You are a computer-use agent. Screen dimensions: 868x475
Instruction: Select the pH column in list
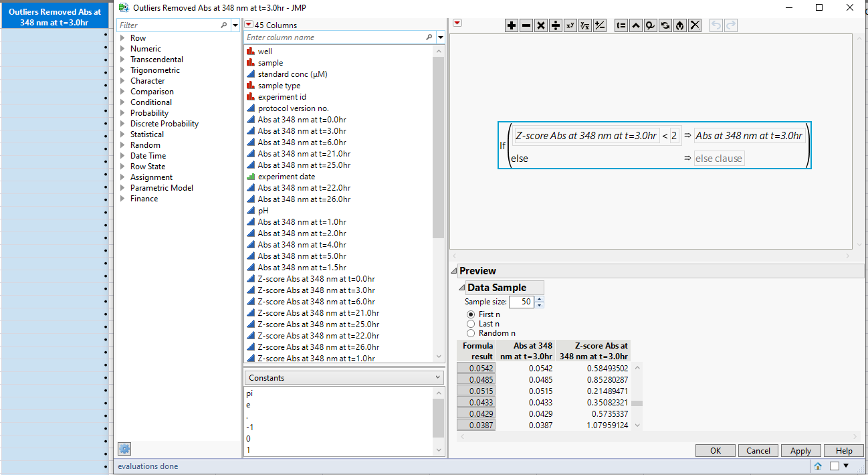pos(263,211)
